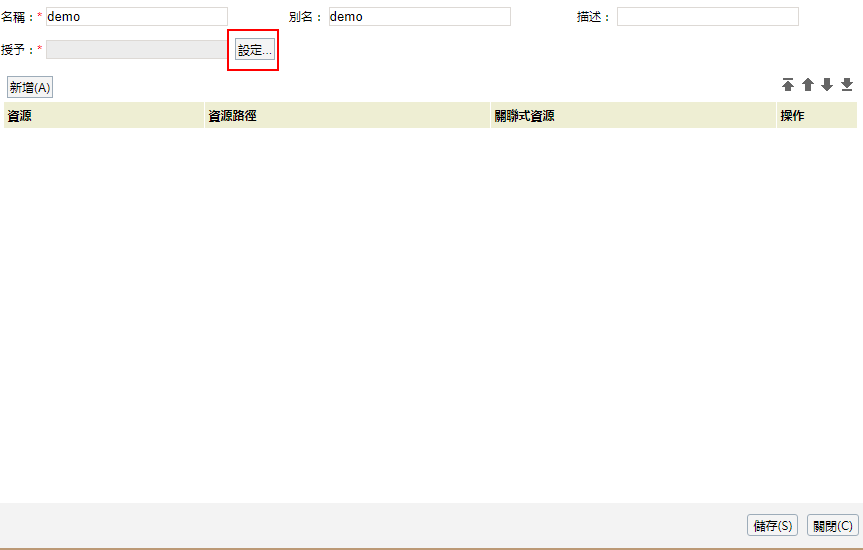Click the move down arrow icon

tap(827, 85)
